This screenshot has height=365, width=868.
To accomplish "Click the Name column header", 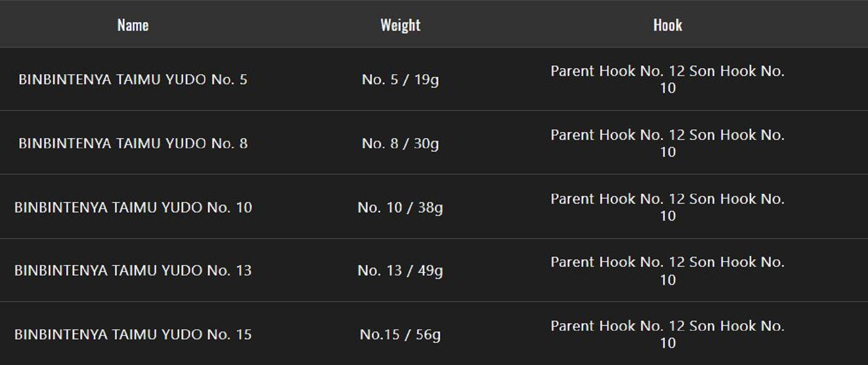I will 133,25.
